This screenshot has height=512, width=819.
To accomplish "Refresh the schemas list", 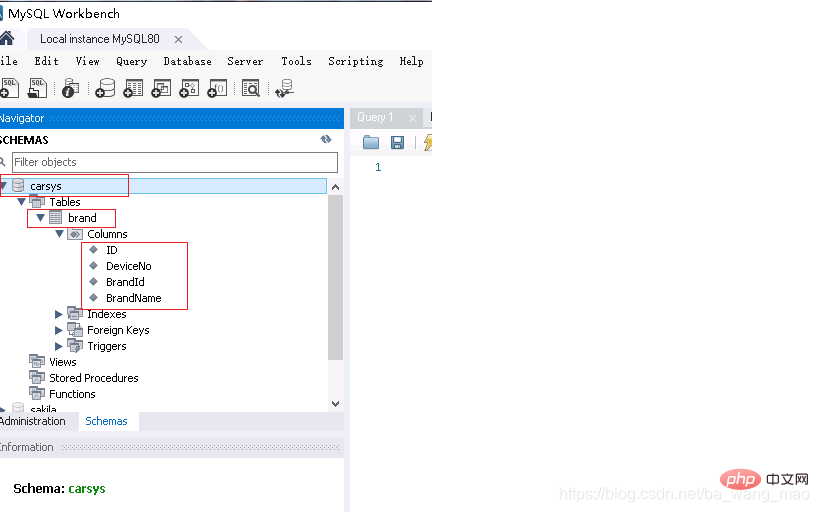I will pos(326,139).
